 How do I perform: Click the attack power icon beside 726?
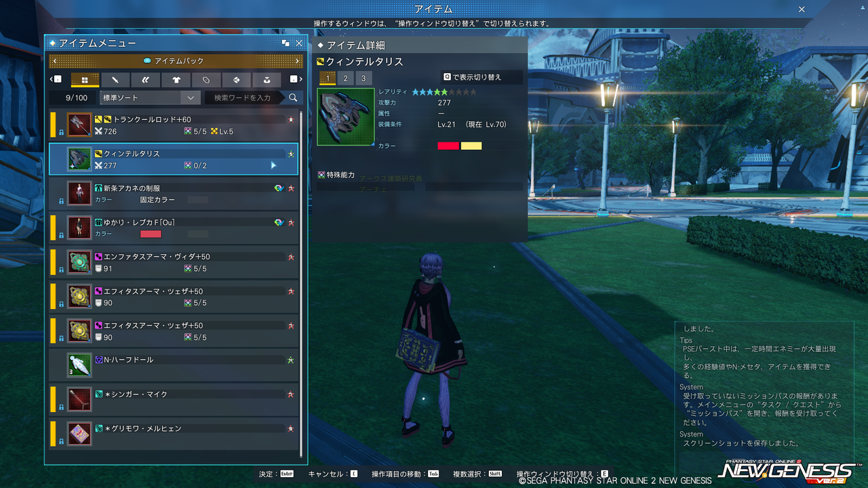[99, 131]
